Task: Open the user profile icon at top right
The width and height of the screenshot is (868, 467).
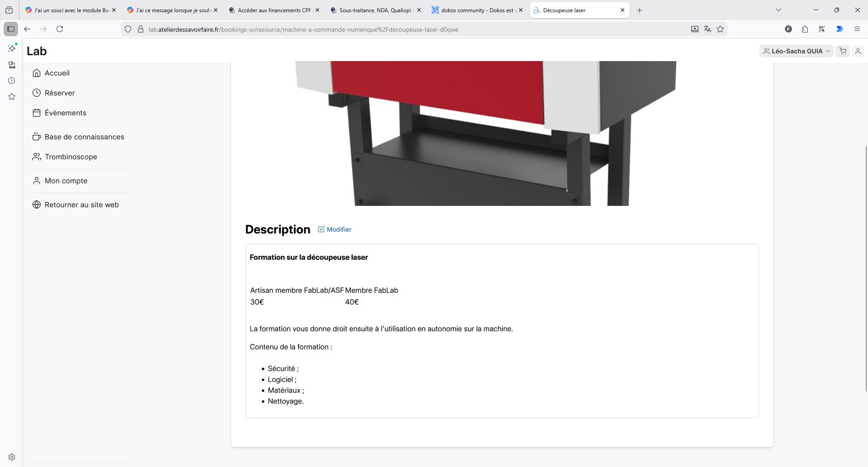Action: click(x=858, y=51)
